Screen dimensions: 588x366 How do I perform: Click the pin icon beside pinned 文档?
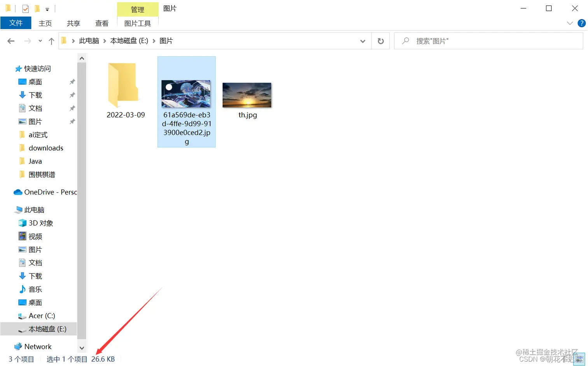point(72,109)
